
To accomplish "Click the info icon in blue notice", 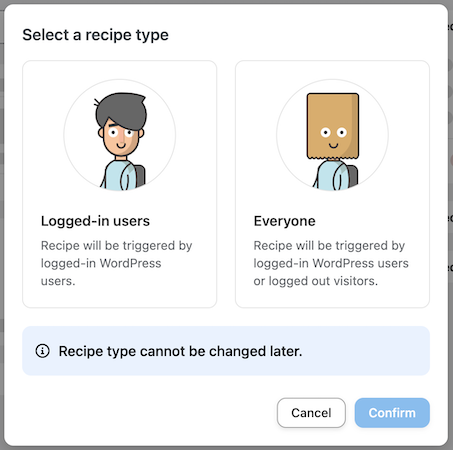I will [x=42, y=351].
